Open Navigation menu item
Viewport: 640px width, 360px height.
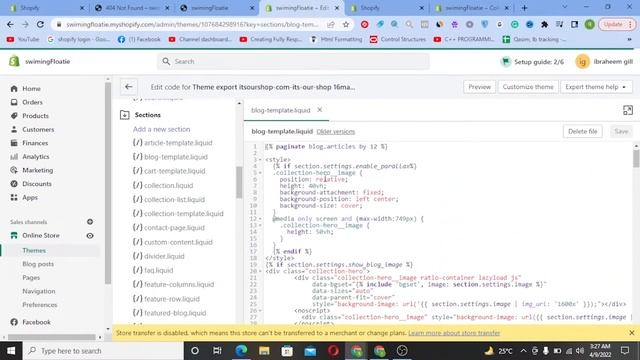[x=39, y=291]
